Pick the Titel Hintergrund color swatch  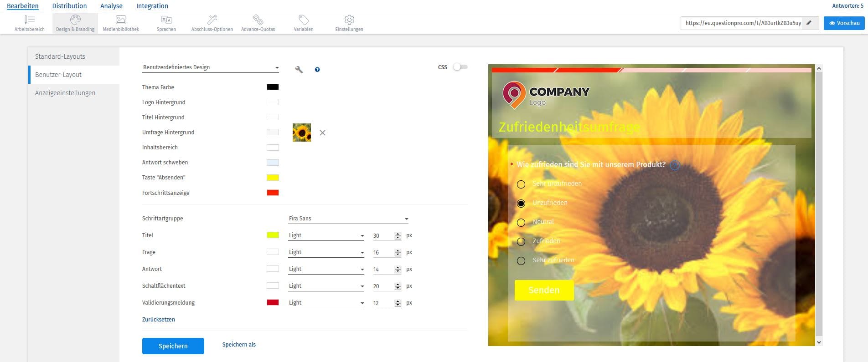(x=273, y=117)
